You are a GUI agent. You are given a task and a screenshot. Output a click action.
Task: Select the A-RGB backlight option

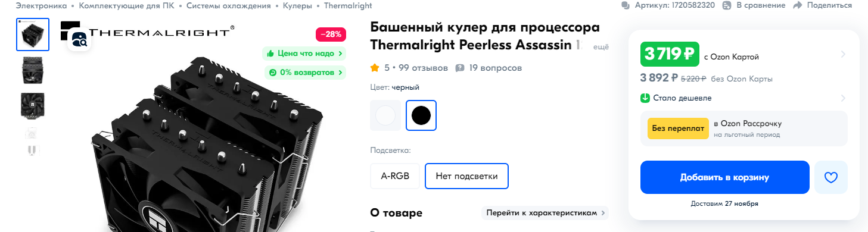[x=395, y=176]
